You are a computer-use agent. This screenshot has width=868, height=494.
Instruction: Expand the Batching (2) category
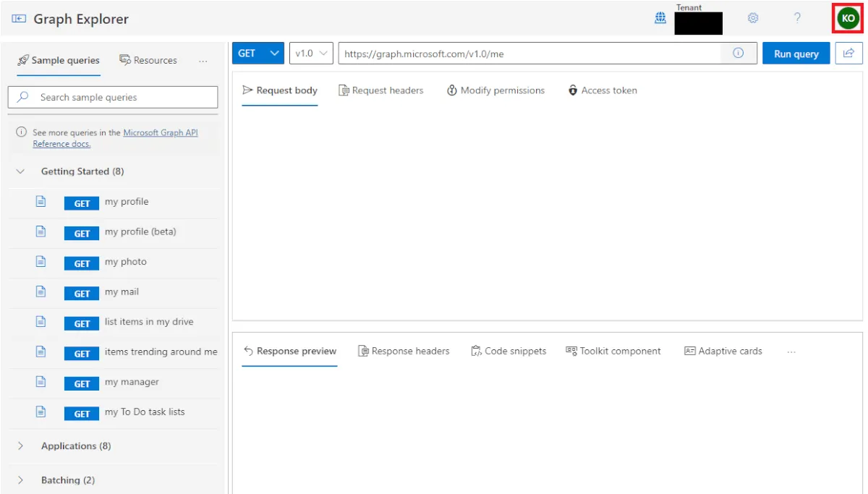67,480
